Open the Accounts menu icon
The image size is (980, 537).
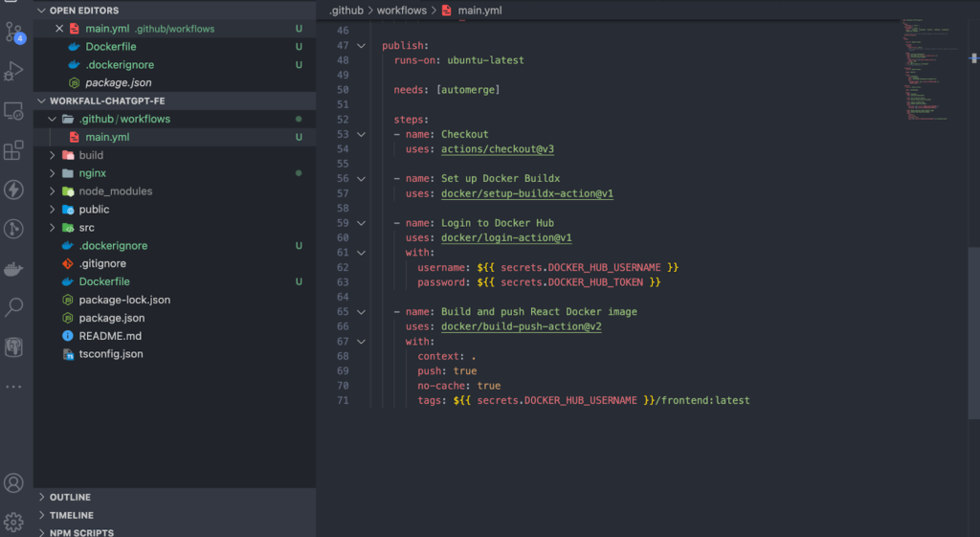point(13,482)
